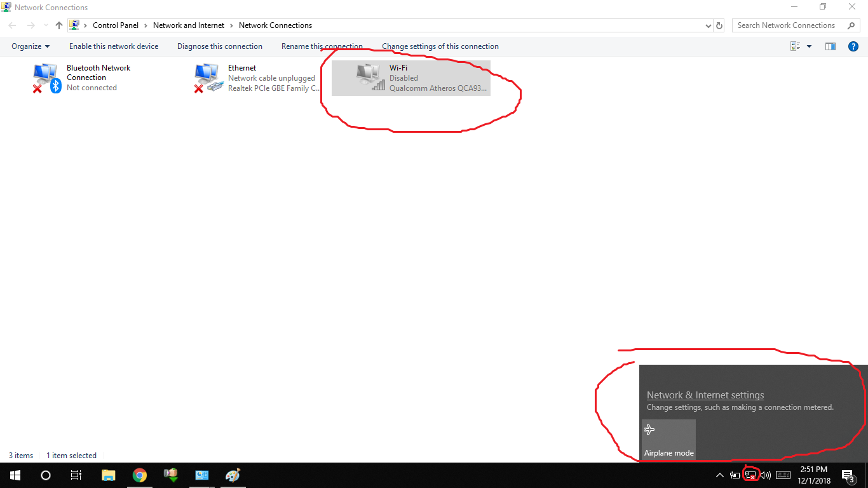Click Rename this connection
This screenshot has width=868, height=488.
pyautogui.click(x=322, y=46)
